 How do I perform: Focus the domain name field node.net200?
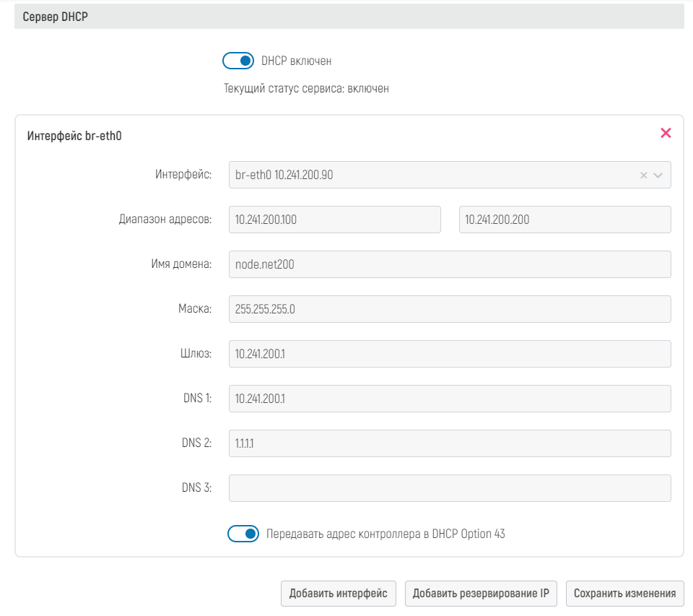pyautogui.click(x=449, y=264)
